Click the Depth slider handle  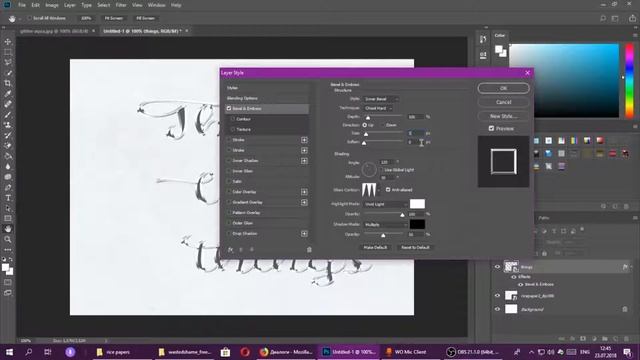tap(368, 118)
